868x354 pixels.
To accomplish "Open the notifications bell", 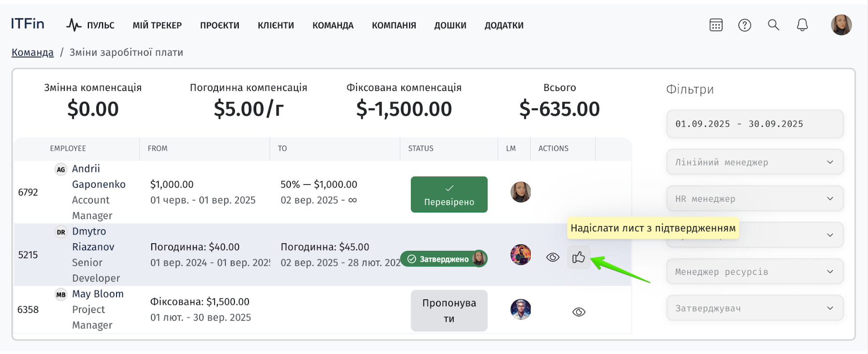I will (802, 25).
